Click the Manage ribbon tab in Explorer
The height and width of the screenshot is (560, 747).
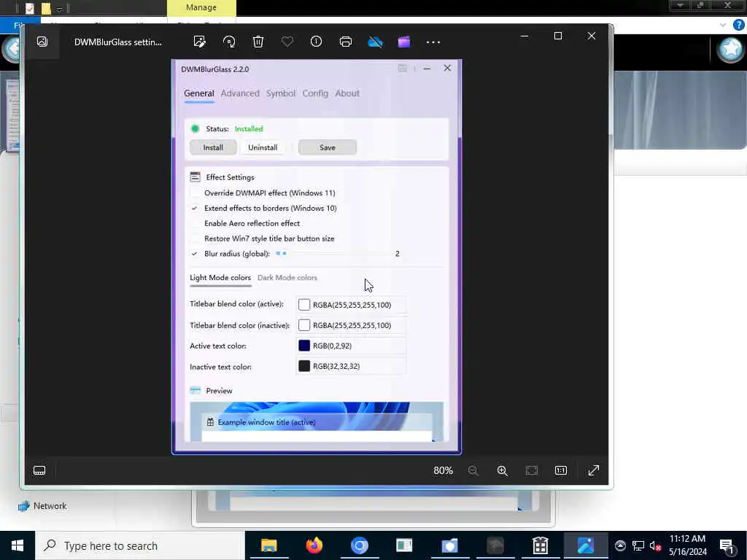tap(201, 7)
